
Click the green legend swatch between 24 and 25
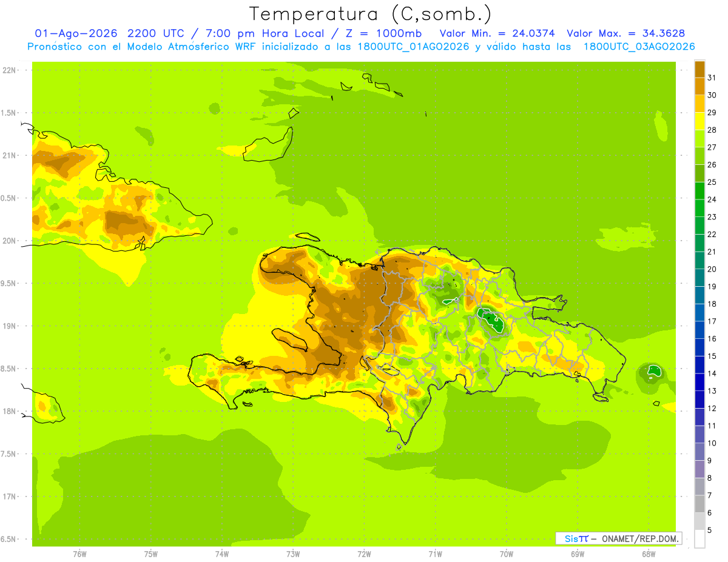[699, 190]
